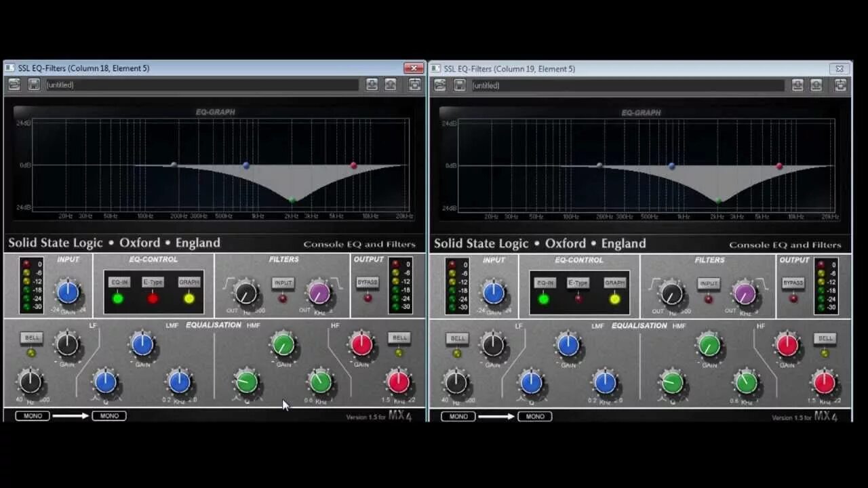Click floppy save icon in Column 18 window

[33, 84]
